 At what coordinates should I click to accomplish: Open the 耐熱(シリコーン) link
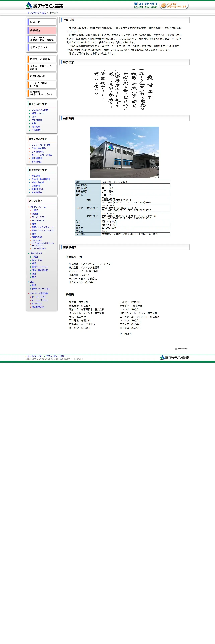click(40, 267)
